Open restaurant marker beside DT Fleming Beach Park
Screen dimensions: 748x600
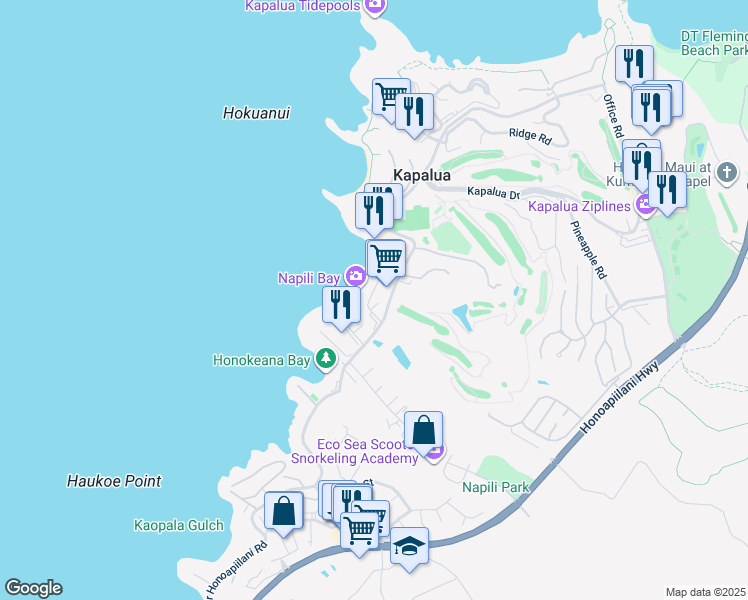coord(634,64)
